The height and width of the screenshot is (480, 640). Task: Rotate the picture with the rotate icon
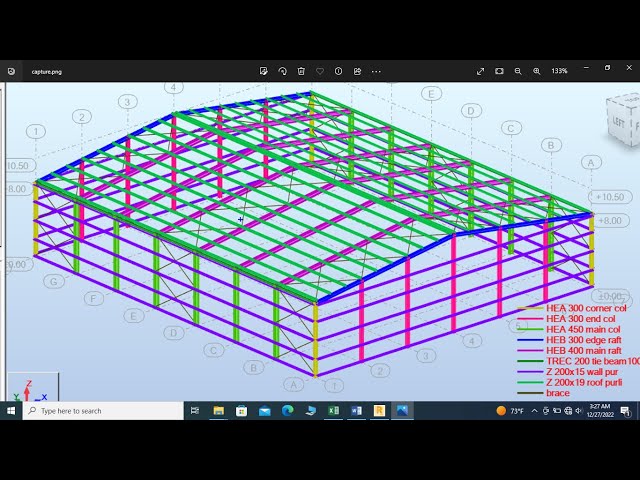point(282,71)
